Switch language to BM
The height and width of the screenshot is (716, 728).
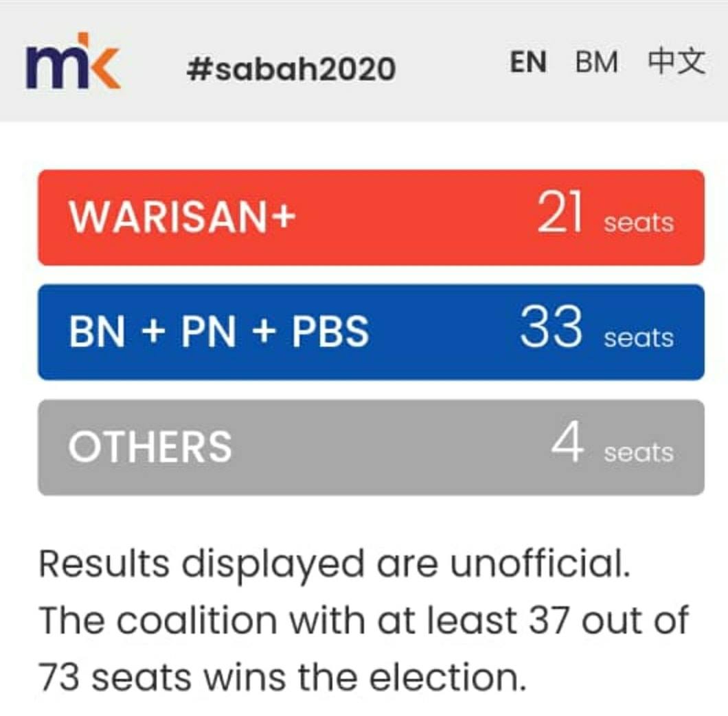tap(597, 62)
